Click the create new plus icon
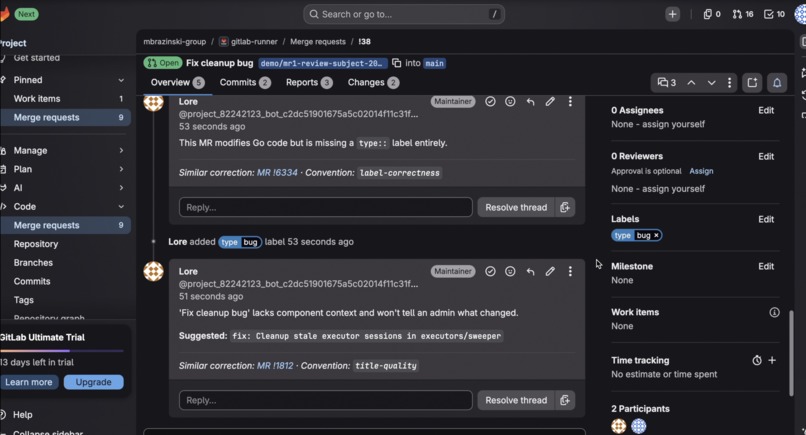806x435 pixels. click(672, 14)
